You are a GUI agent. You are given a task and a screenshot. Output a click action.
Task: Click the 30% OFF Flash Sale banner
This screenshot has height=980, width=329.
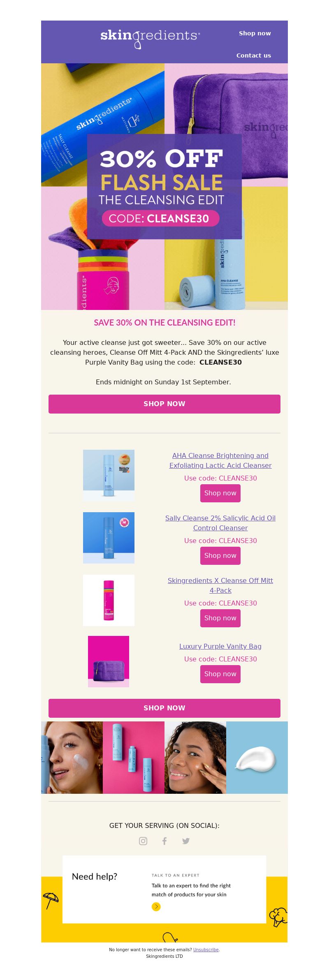click(x=164, y=187)
